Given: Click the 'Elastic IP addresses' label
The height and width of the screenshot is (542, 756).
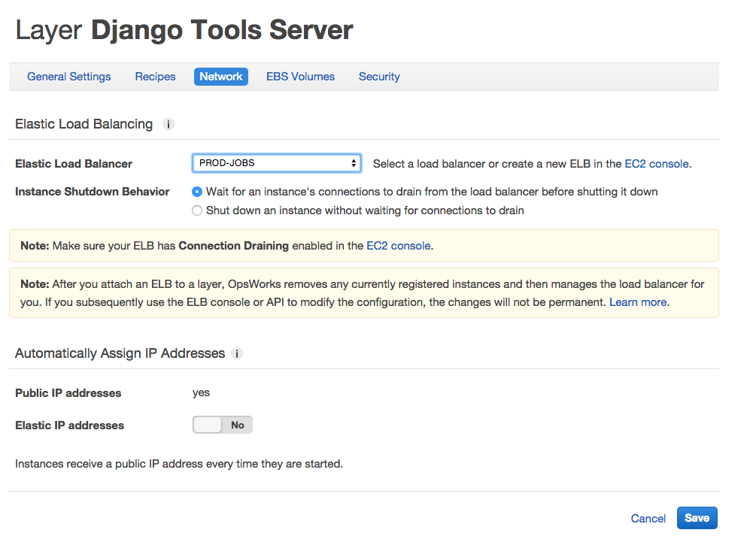Looking at the screenshot, I should coord(69,425).
